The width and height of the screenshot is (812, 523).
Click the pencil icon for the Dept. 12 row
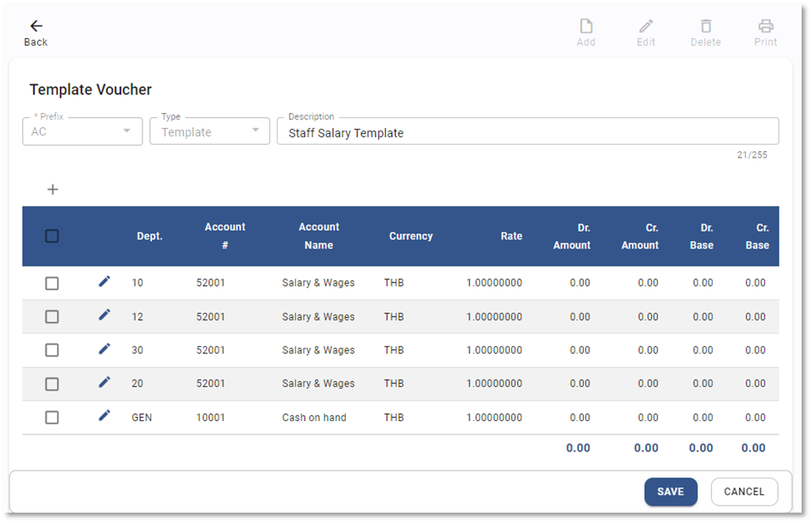point(104,315)
